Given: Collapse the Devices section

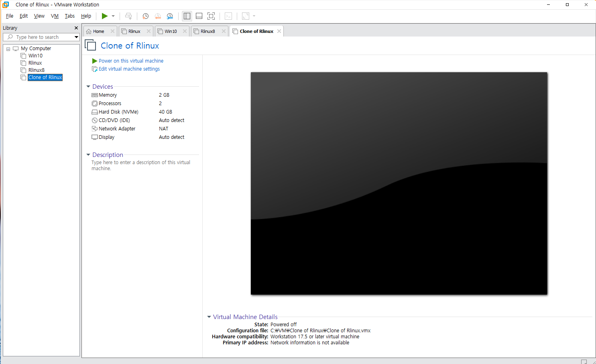Looking at the screenshot, I should pyautogui.click(x=88, y=87).
